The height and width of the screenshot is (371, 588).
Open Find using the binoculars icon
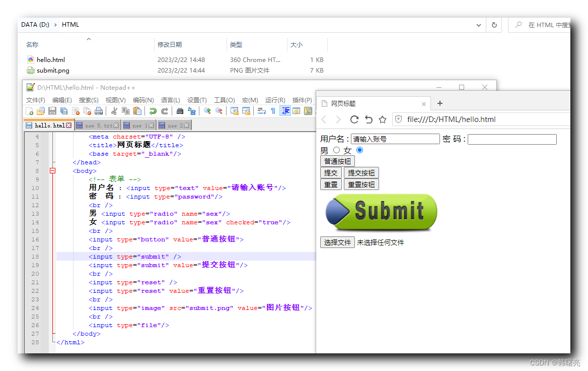pos(180,111)
